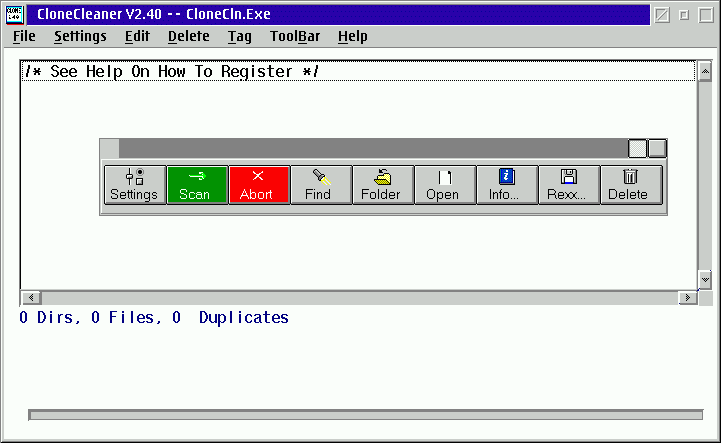Select the 'See Help On How To Register' line

click(x=358, y=71)
